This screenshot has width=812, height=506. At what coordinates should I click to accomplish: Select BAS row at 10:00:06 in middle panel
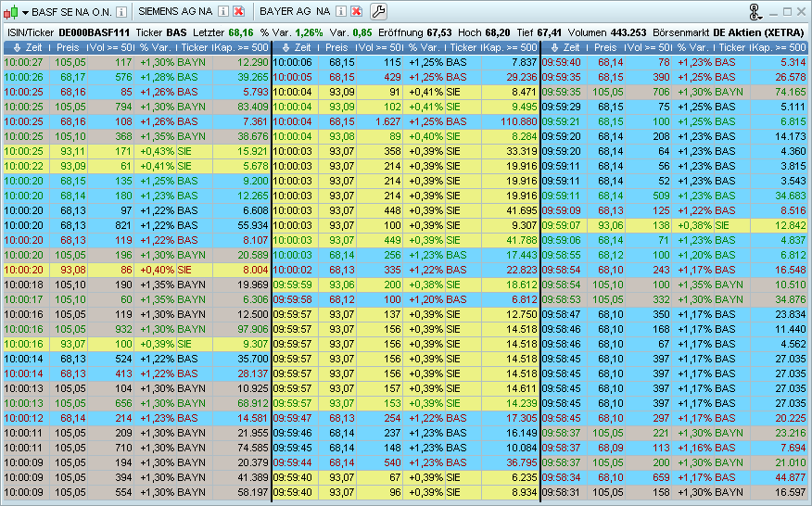[x=405, y=62]
